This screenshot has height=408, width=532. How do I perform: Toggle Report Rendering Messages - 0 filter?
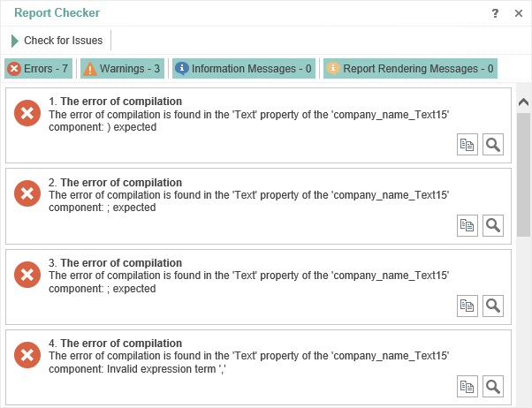click(x=409, y=69)
